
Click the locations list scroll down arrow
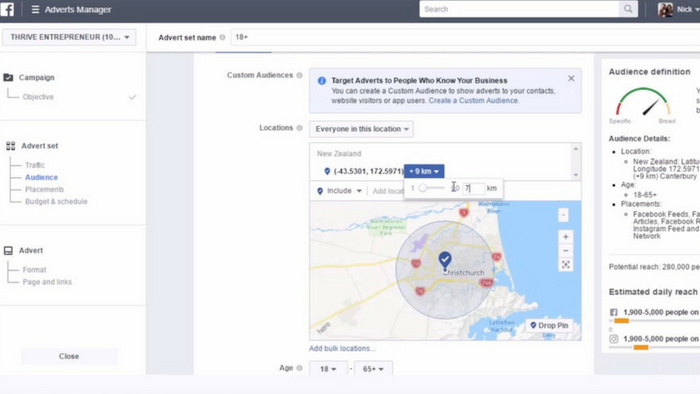576,175
